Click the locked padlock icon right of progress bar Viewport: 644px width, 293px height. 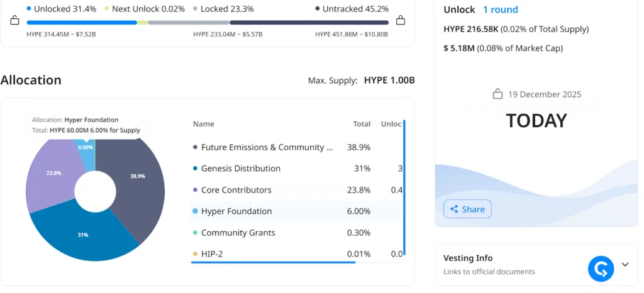pyautogui.click(x=400, y=21)
